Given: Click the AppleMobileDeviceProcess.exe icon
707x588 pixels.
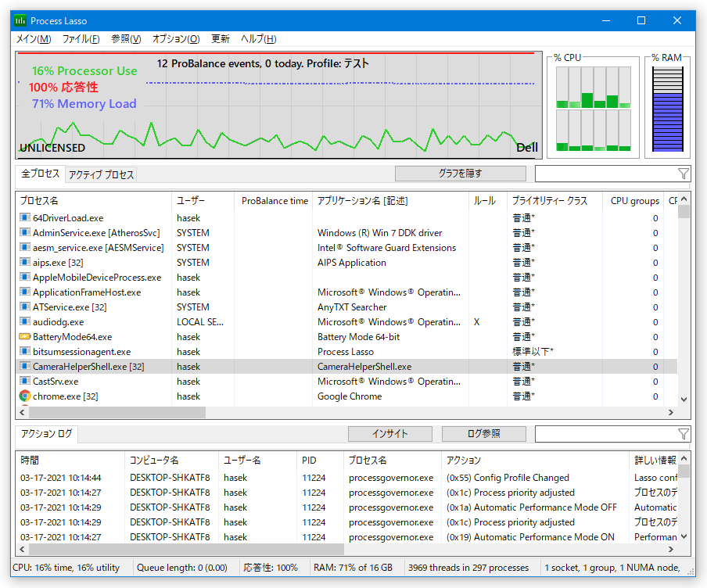Looking at the screenshot, I should click(x=25, y=278).
